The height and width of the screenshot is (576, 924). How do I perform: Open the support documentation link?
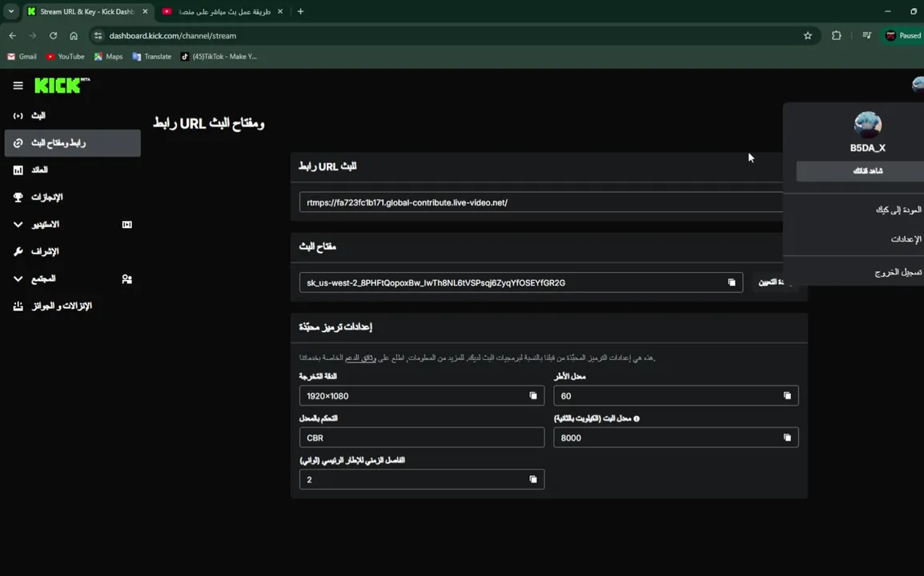(x=364, y=358)
